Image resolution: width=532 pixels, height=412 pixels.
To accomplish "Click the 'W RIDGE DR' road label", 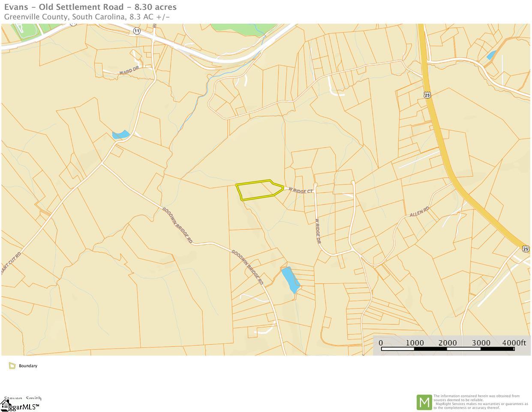I will (x=318, y=232).
